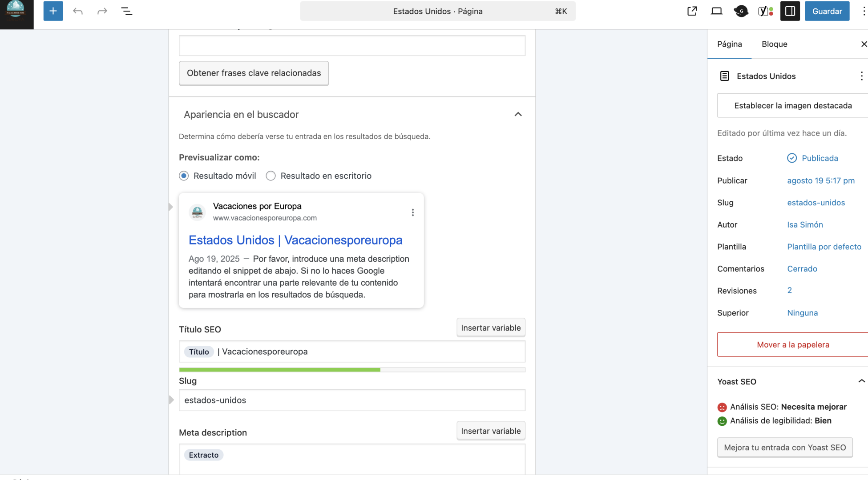Open the device preview laptop icon

click(716, 11)
